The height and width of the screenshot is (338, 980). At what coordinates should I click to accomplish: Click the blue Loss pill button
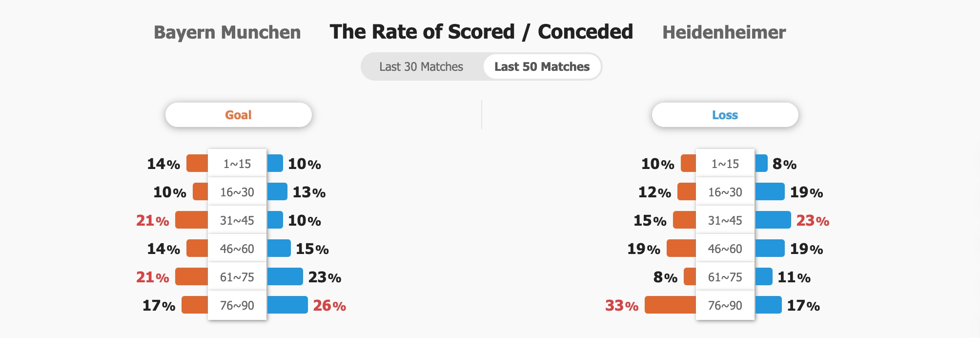725,115
